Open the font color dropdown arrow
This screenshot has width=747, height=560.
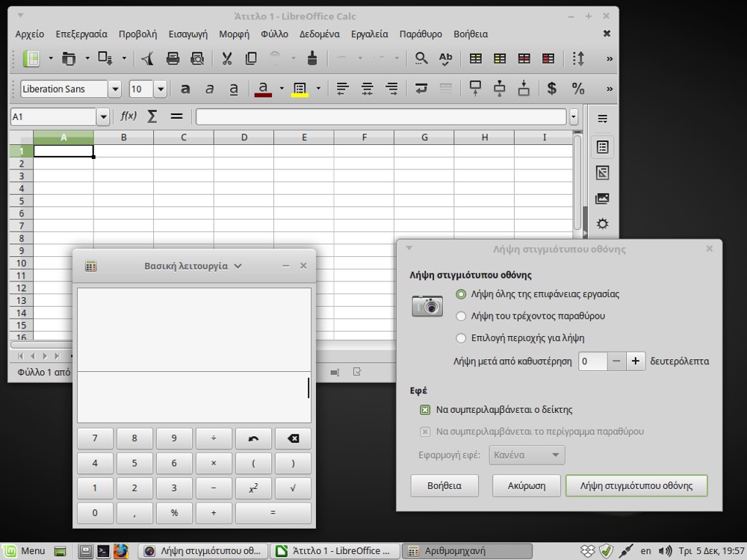(282, 89)
